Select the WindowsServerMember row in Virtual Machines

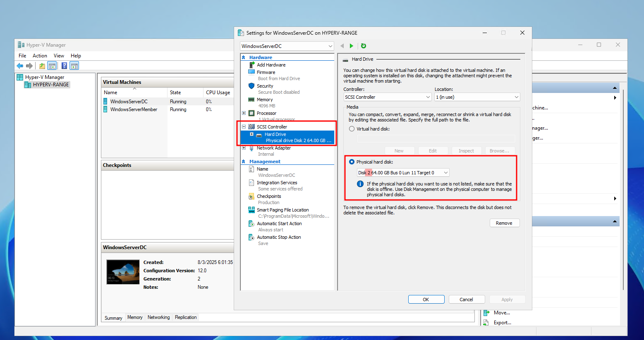(168, 109)
